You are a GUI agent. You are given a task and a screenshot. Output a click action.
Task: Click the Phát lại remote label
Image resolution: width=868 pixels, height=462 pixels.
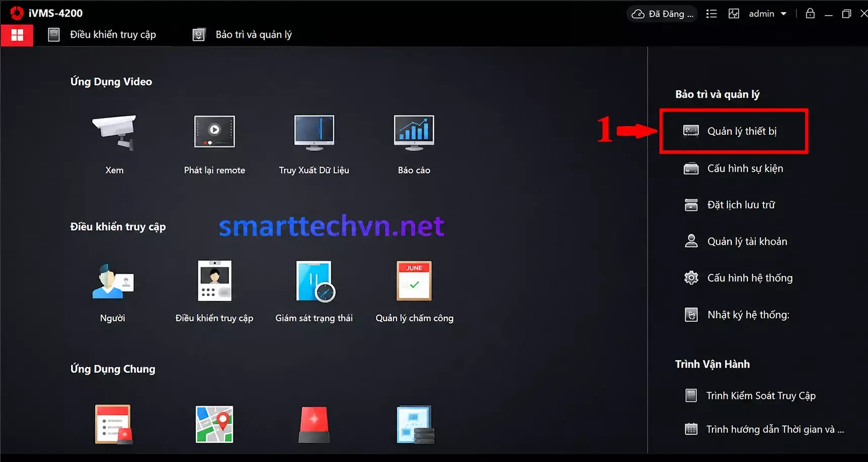coord(215,170)
